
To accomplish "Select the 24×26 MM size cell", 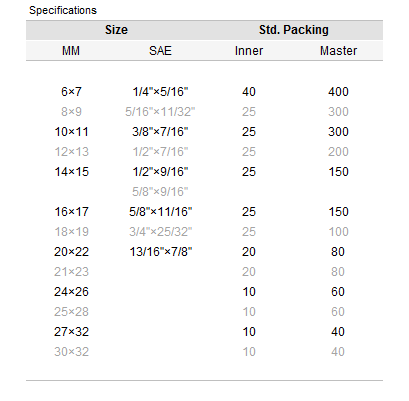I will [72, 292].
